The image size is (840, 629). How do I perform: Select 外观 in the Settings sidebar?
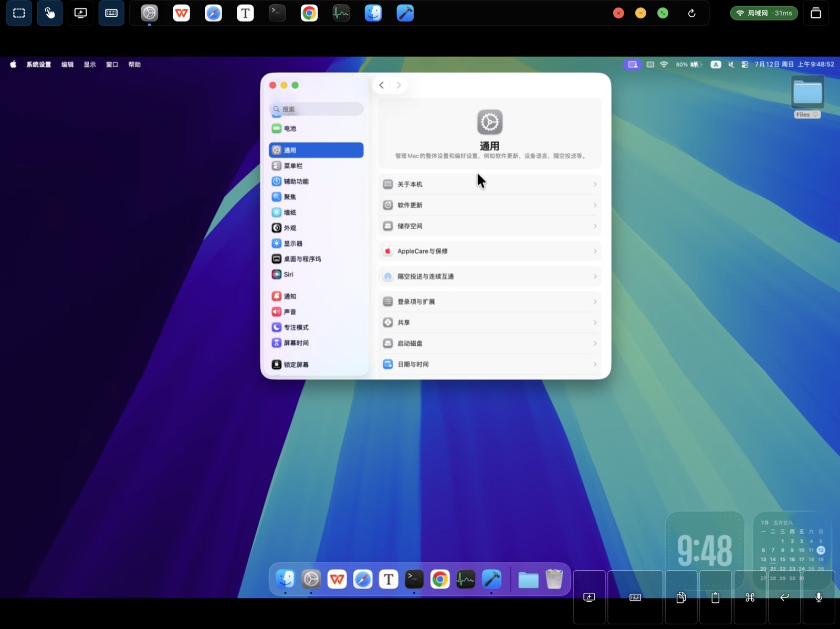316,228
